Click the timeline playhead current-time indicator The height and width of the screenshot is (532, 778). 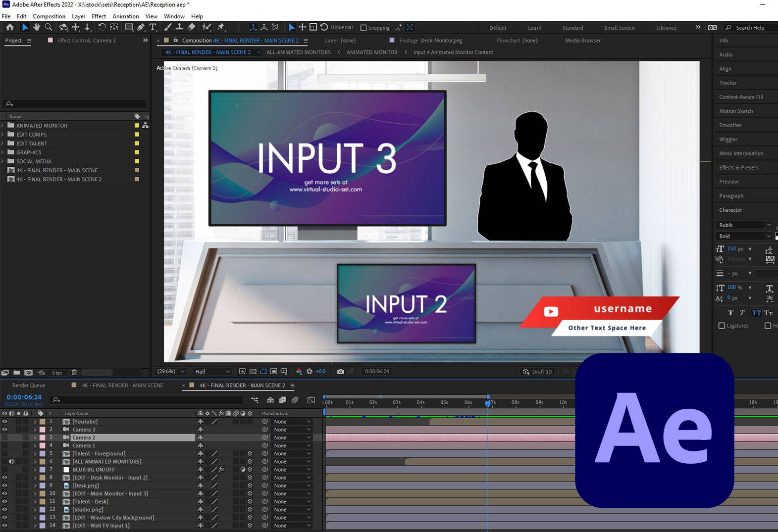click(x=488, y=403)
